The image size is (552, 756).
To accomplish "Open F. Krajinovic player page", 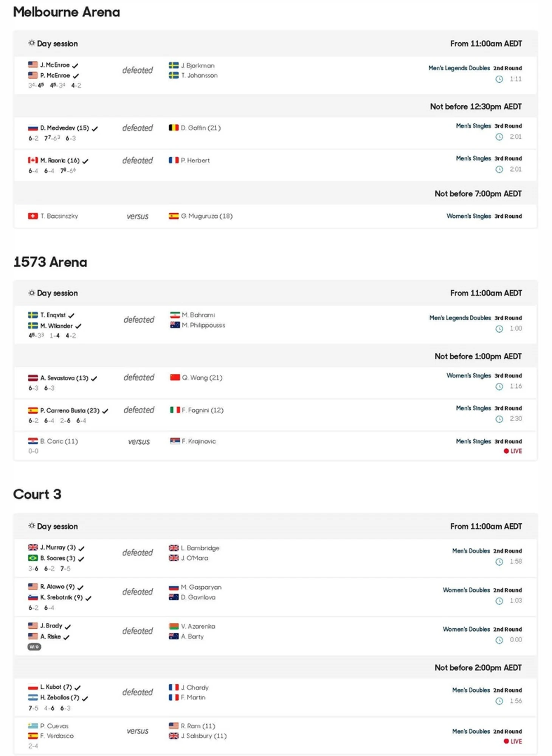I will pos(198,441).
